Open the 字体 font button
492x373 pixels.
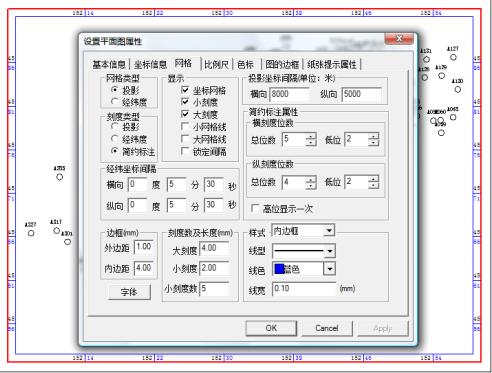point(129,292)
